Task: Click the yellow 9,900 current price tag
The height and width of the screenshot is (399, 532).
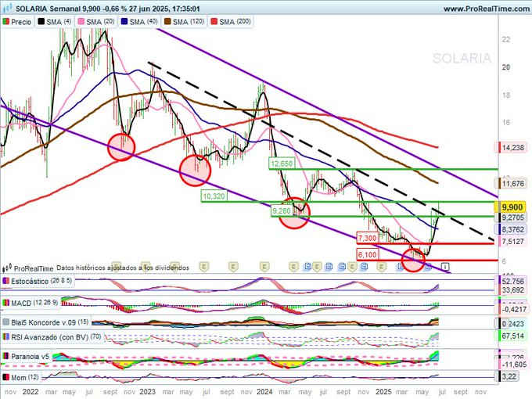Action: (512, 207)
